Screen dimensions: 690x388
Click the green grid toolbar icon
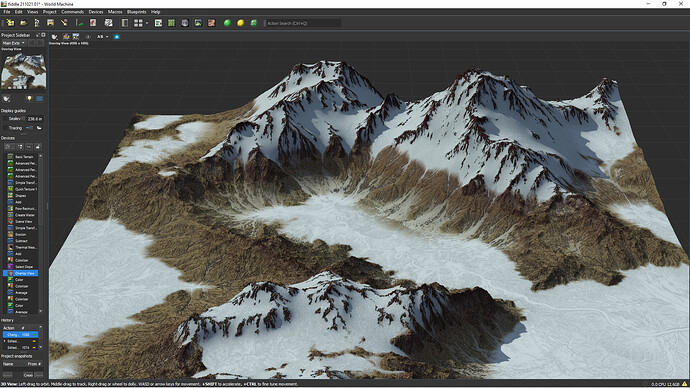click(172, 23)
